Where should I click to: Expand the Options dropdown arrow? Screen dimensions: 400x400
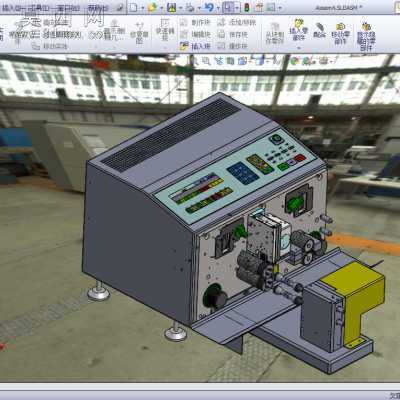(x=280, y=8)
